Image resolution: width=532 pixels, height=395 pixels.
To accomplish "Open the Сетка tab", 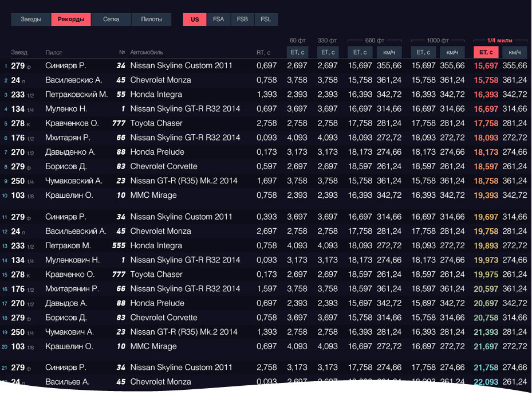I will coord(111,19).
